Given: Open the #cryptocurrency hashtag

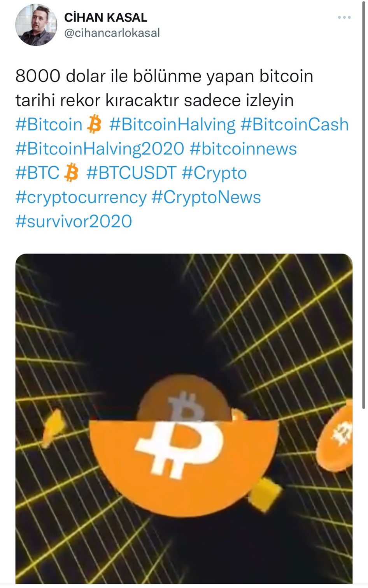Looking at the screenshot, I should pyautogui.click(x=81, y=197).
